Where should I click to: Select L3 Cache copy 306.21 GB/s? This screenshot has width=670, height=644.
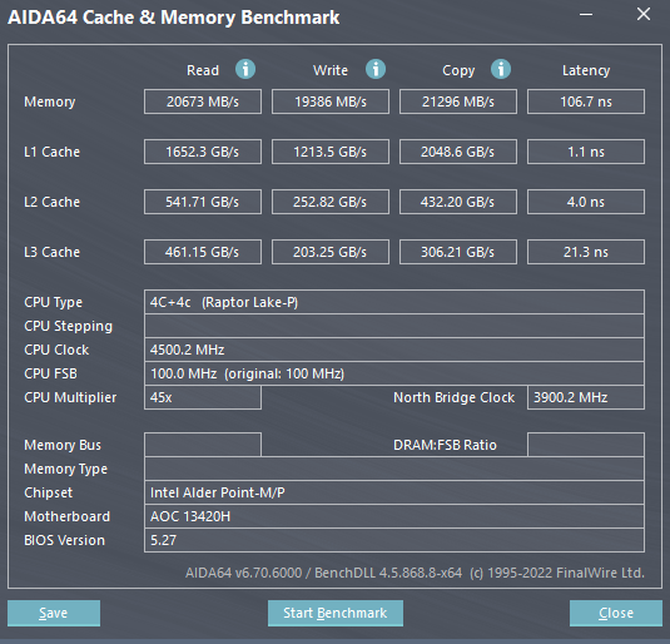[x=458, y=252]
